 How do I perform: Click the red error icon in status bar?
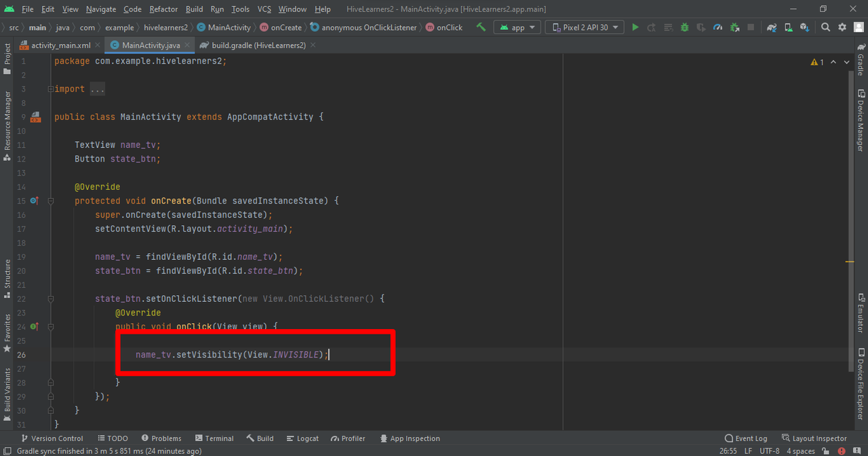click(x=841, y=451)
